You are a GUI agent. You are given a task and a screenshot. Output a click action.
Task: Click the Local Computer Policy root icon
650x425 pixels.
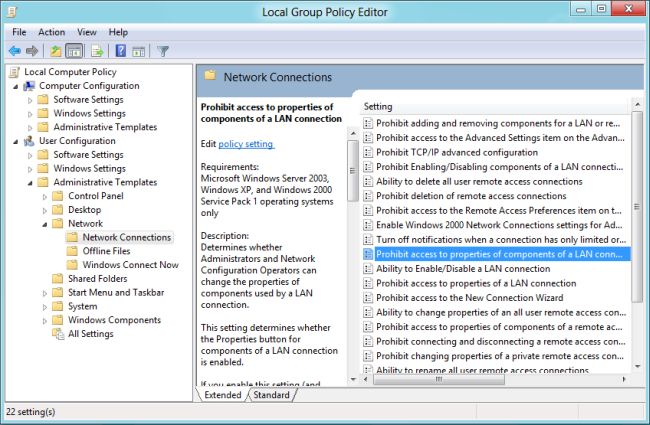pos(14,72)
